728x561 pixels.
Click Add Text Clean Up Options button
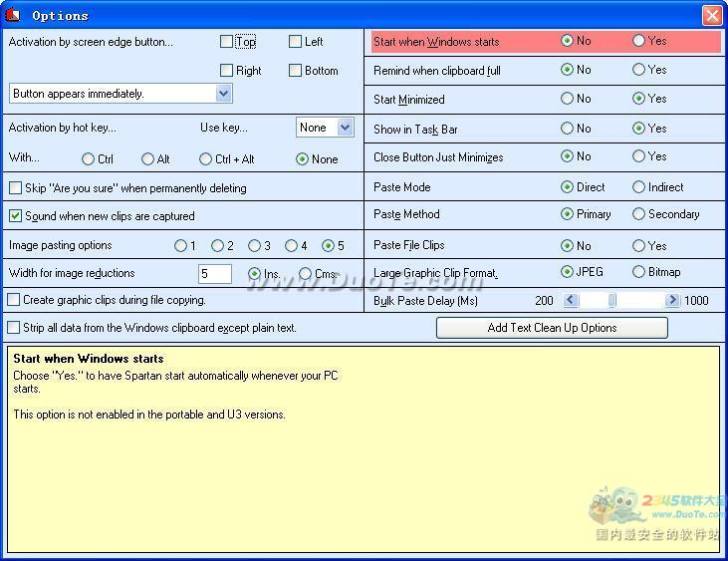pyautogui.click(x=552, y=328)
